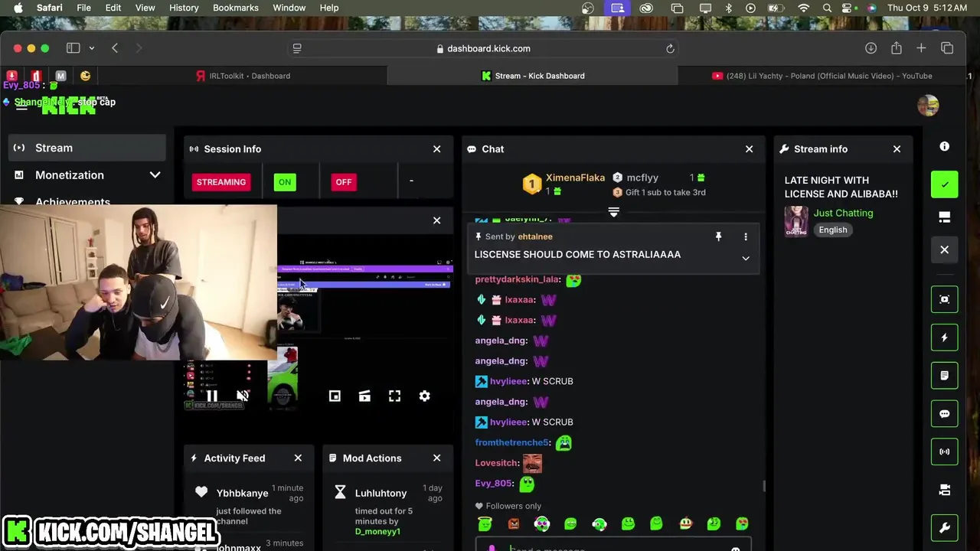Image resolution: width=980 pixels, height=551 pixels.
Task: Toggle the Stream info wrench panel icon
Action: click(x=944, y=528)
